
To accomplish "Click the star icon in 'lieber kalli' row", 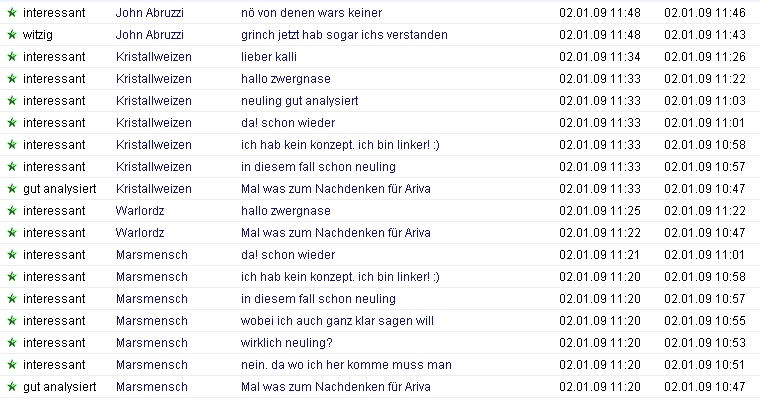I will tap(12, 57).
